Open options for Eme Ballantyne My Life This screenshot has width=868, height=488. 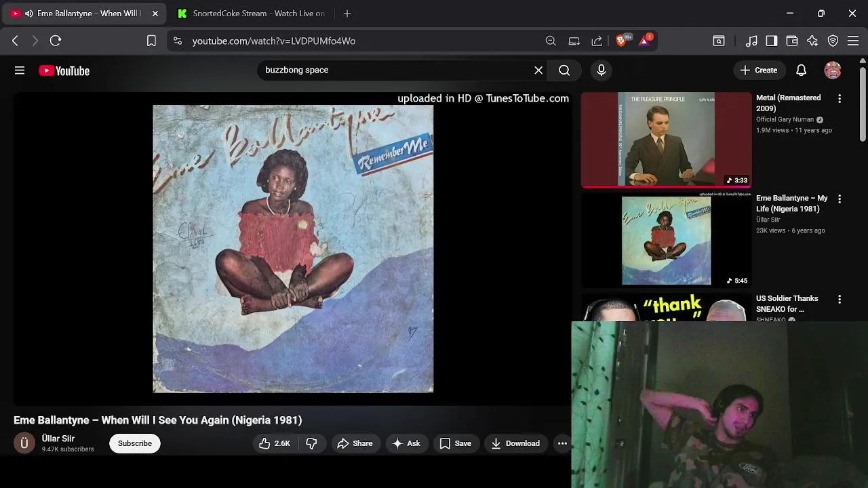pos(840,199)
